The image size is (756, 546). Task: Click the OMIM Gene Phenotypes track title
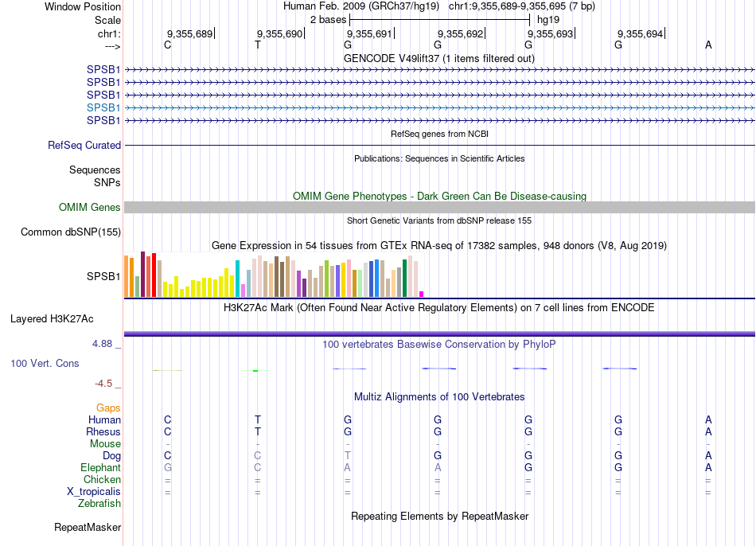pyautogui.click(x=439, y=197)
